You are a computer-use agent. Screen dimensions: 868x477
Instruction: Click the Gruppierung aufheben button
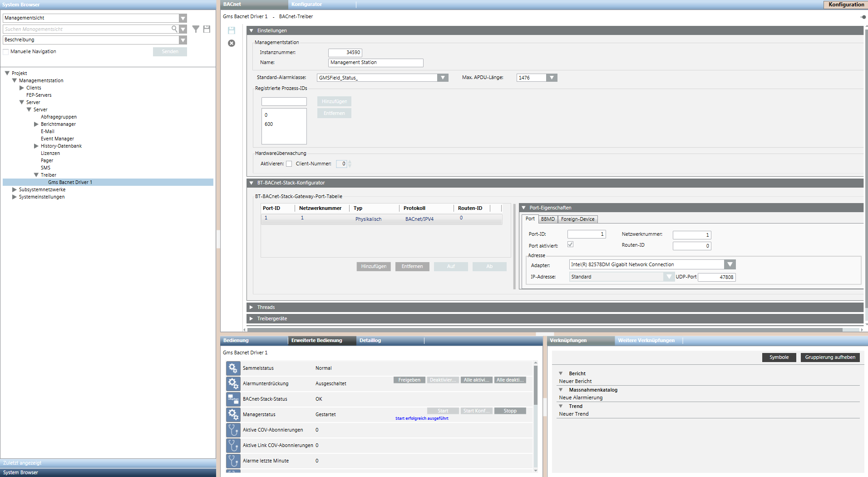point(830,357)
